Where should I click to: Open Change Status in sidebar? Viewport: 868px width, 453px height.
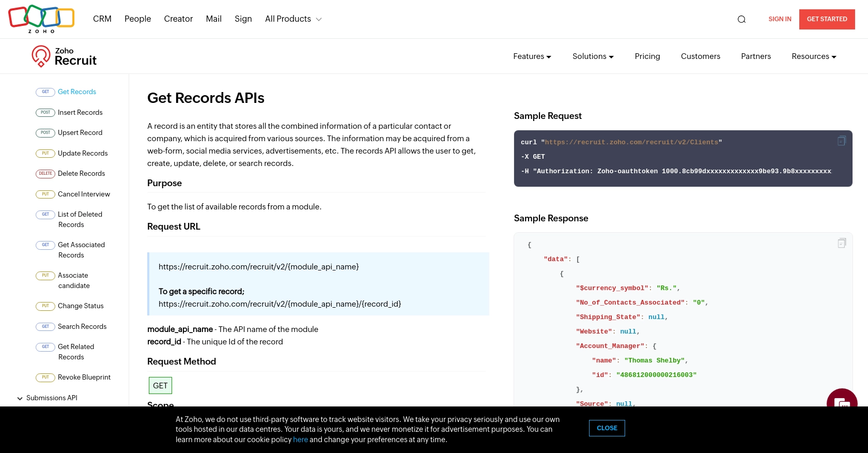(81, 306)
